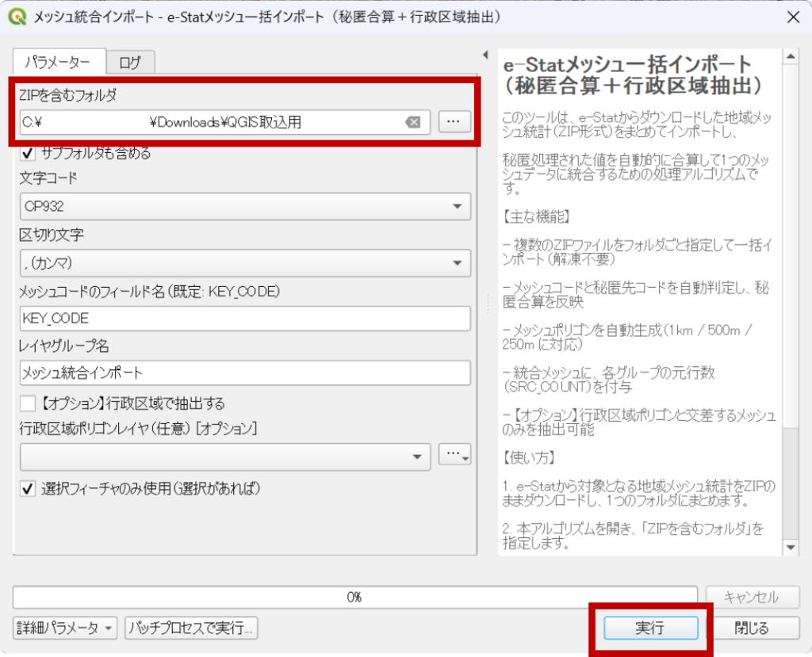Screen dimensions: 812x657
Task: Expand the 区切り文字 comma dropdown
Action: 244,262
